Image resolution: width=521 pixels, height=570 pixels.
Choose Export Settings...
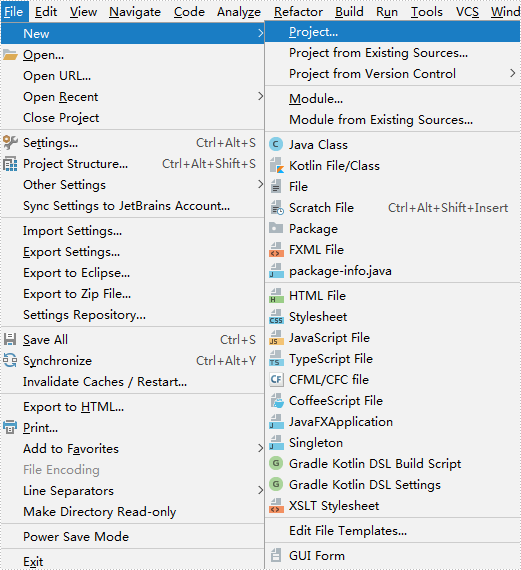click(132, 252)
